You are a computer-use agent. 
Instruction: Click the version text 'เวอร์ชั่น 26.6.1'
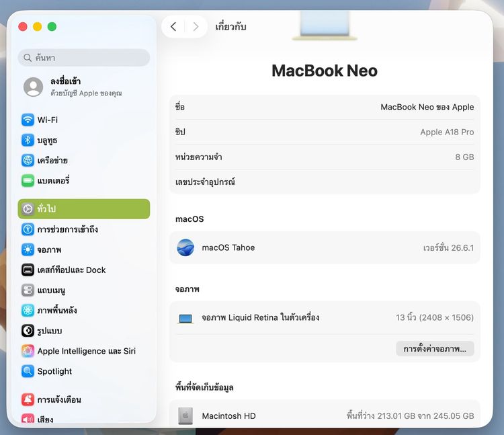(448, 248)
